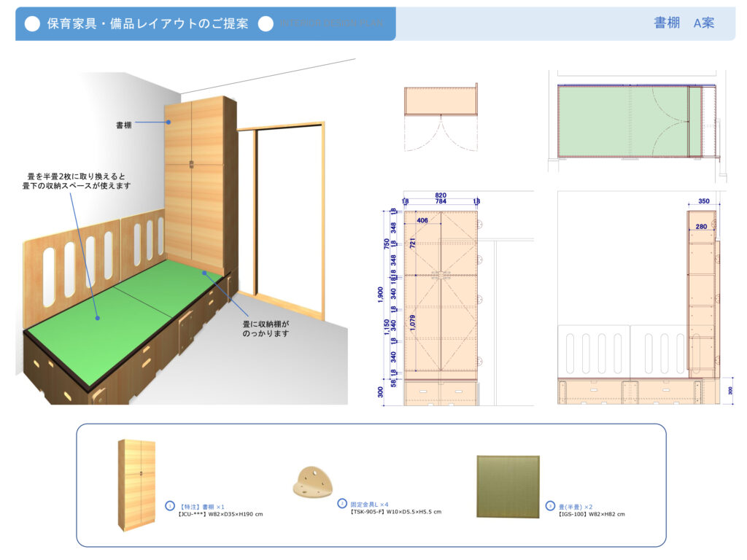
Task: Click the door swing plan drawing above the elevation
Action: [x=441, y=117]
